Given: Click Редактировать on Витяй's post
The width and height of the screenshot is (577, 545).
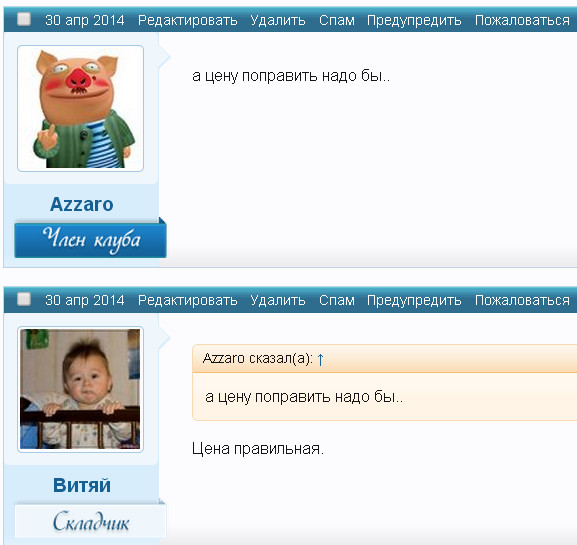Looking at the screenshot, I should tap(187, 300).
